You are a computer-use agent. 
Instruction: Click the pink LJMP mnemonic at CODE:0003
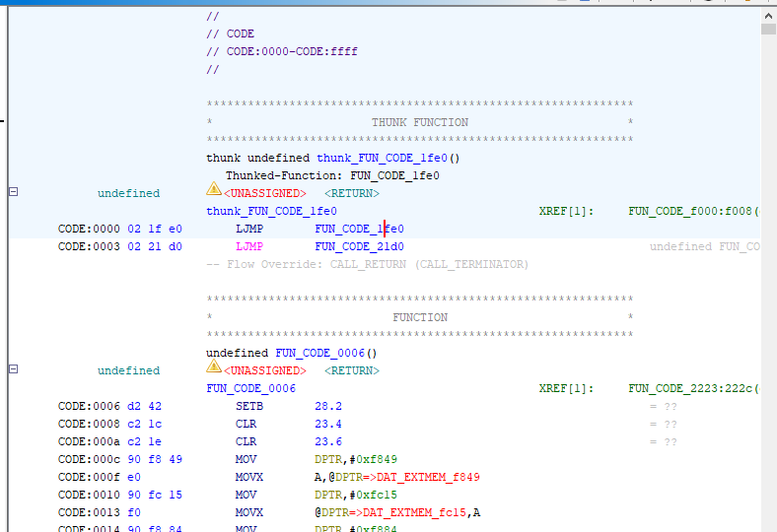coord(249,247)
